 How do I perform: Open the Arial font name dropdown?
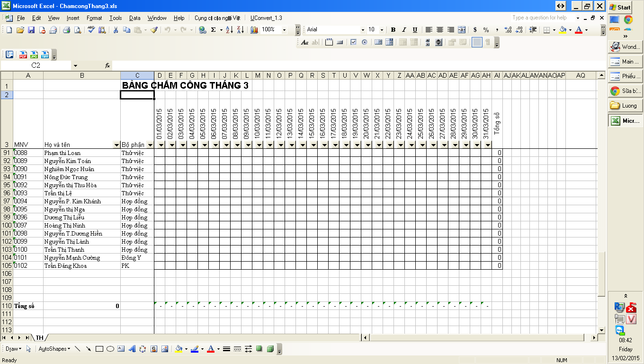pyautogui.click(x=363, y=30)
